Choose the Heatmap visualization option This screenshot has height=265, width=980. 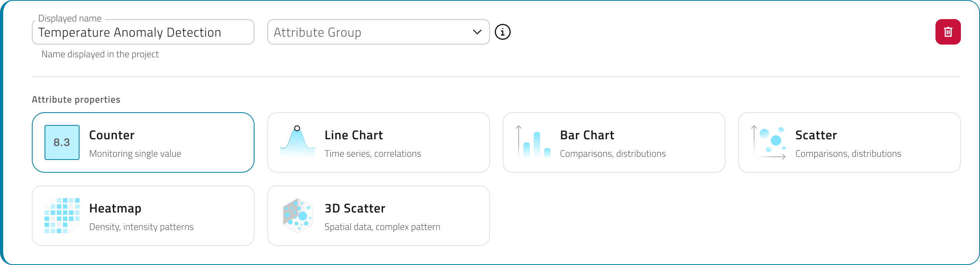tap(143, 215)
